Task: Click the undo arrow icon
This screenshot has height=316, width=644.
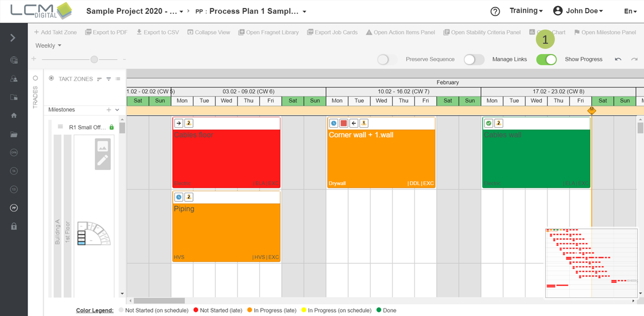Action: [618, 59]
